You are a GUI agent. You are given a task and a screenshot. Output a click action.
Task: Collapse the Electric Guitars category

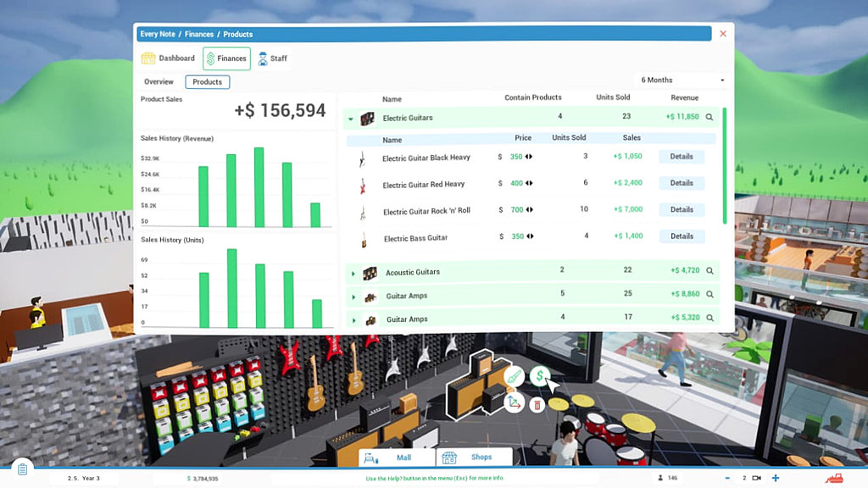coord(351,119)
